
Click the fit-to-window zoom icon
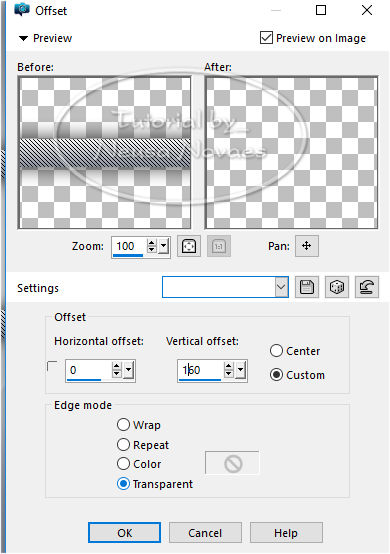[189, 246]
